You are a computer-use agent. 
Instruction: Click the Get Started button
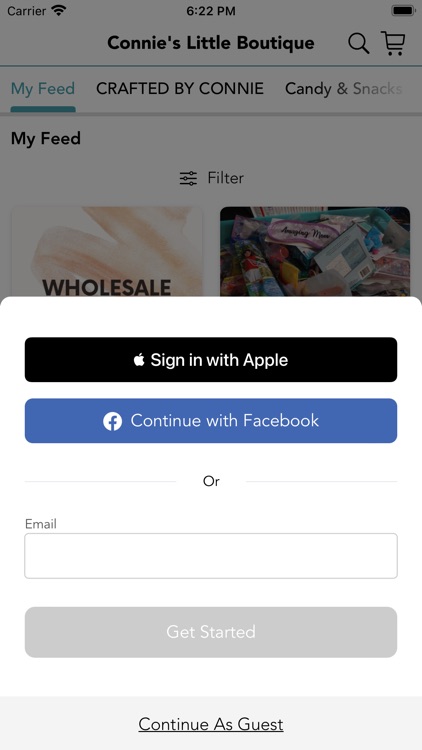click(x=211, y=632)
